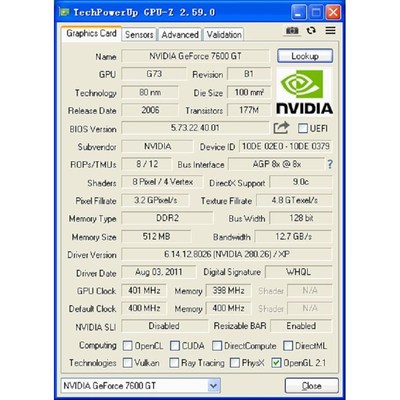The width and height of the screenshot is (400, 400).
Task: Click the GPU field showing G73
Action: point(154,74)
